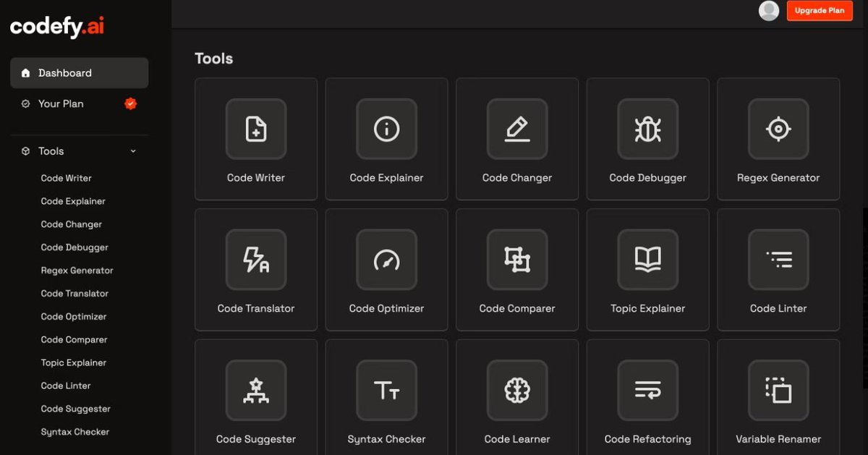
Task: Open the Code Learner brain icon
Action: (517, 391)
